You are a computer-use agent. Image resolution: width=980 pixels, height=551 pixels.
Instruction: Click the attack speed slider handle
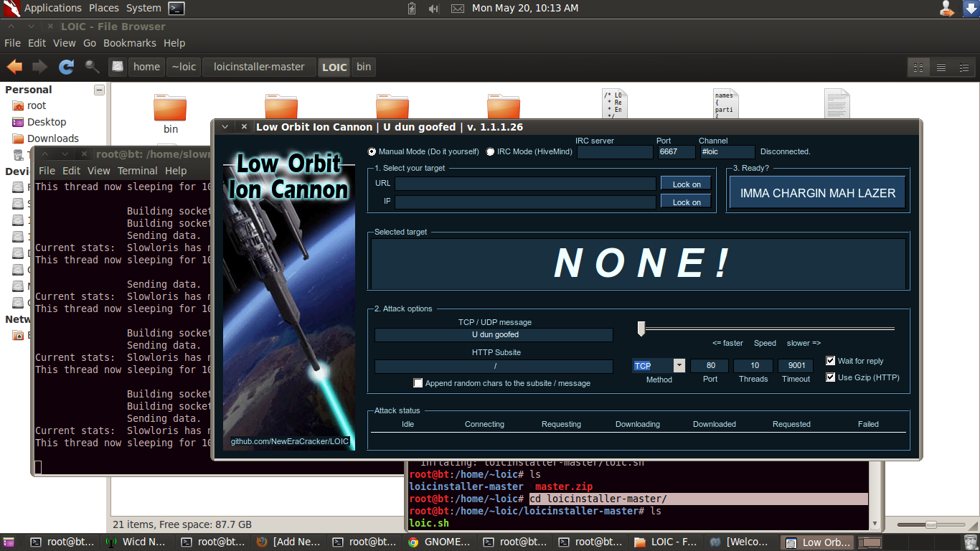click(641, 329)
